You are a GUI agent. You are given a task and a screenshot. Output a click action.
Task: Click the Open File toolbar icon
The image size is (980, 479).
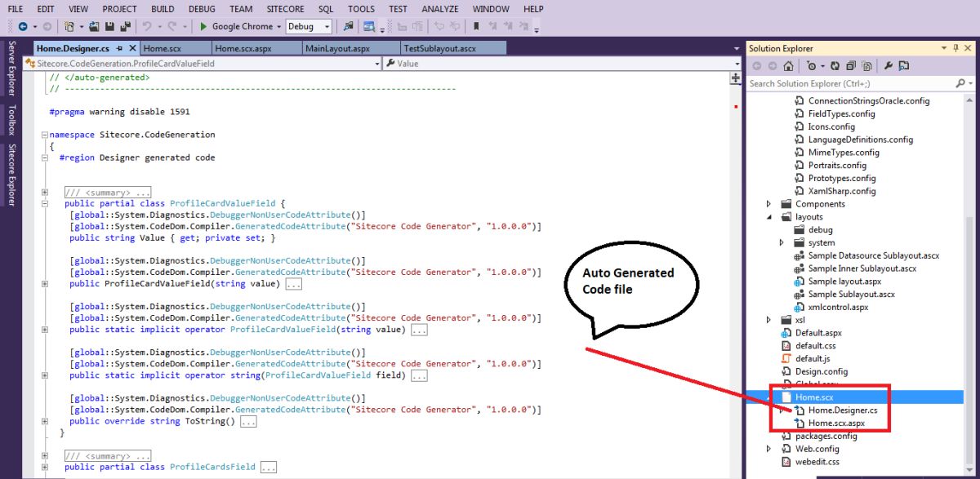point(94,27)
